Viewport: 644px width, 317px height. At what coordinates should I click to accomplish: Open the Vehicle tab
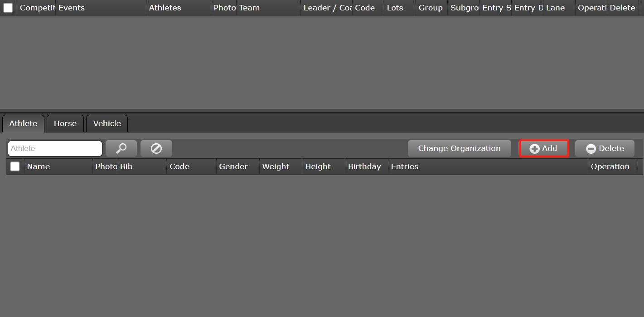click(x=107, y=123)
